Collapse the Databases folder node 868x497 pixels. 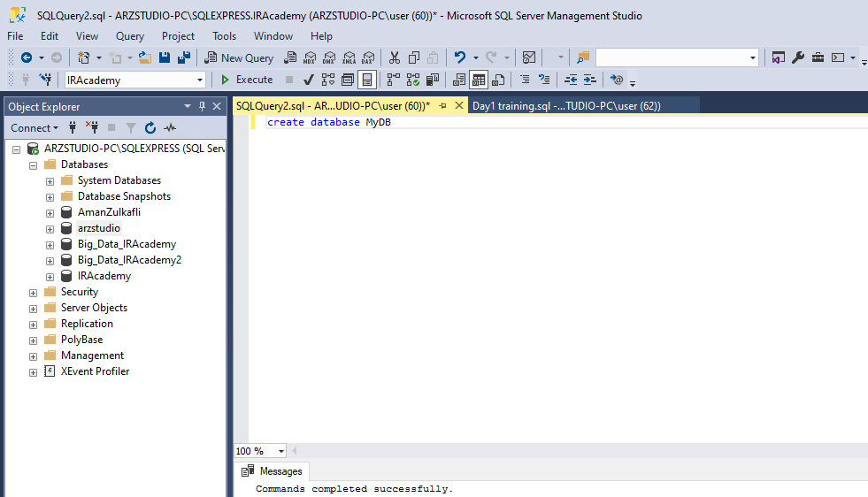[x=34, y=165]
